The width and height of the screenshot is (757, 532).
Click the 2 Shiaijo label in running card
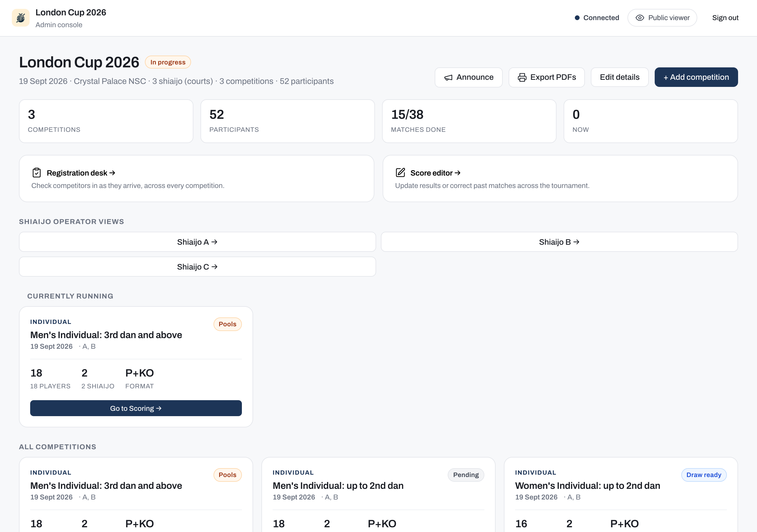click(x=98, y=386)
